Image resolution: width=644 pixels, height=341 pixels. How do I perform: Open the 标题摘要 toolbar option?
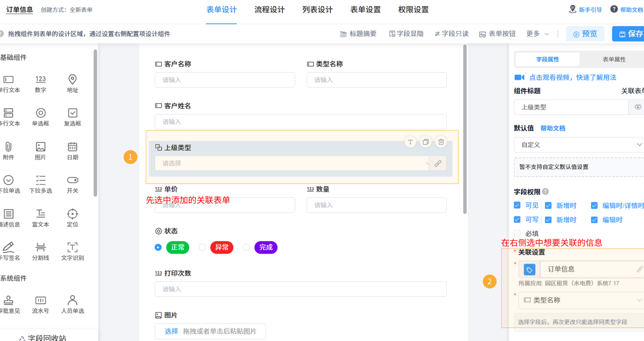pyautogui.click(x=358, y=34)
